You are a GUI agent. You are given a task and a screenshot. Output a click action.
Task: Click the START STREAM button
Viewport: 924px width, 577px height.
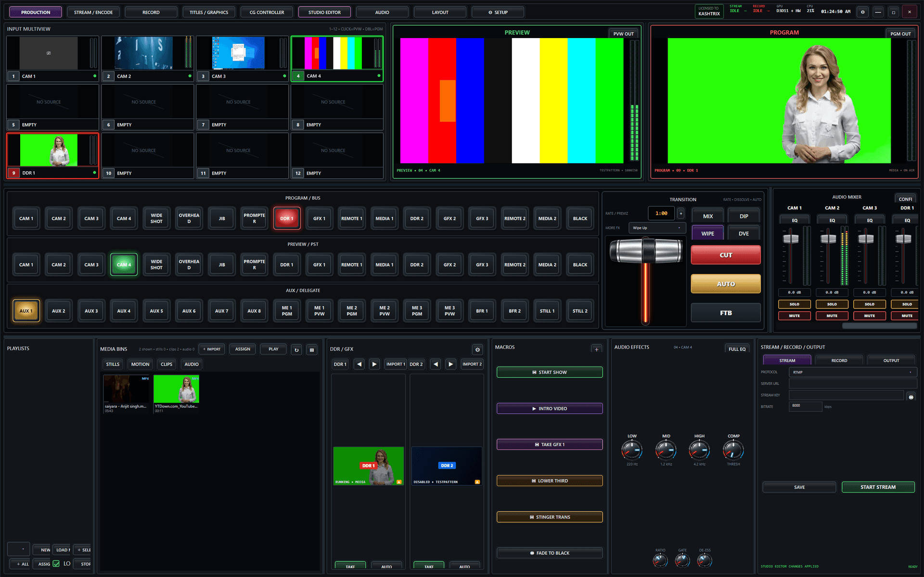pos(878,487)
